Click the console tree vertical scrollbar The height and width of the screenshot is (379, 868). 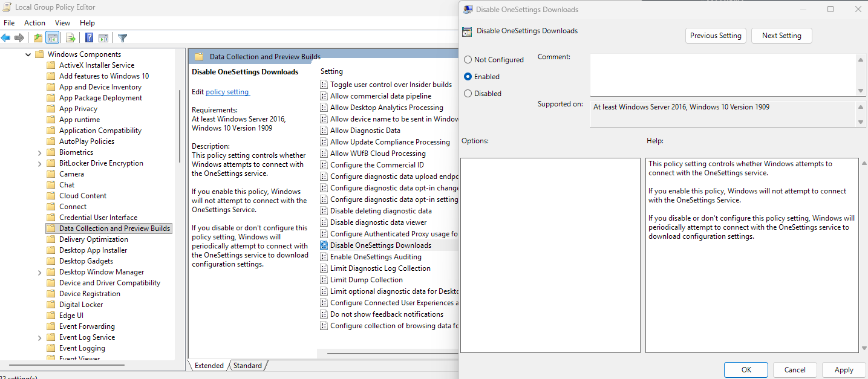click(180, 125)
